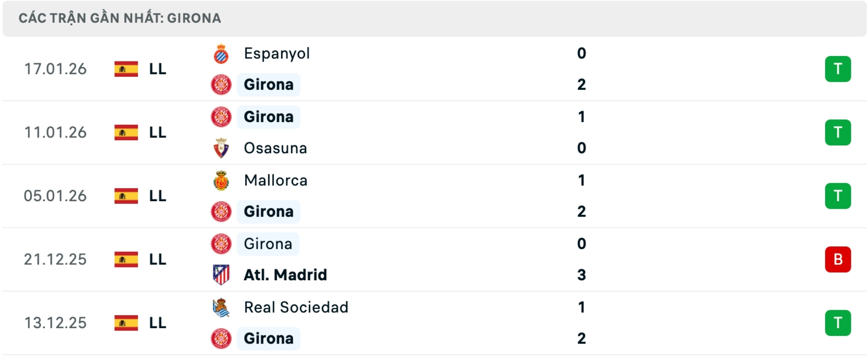This screenshot has width=868, height=358.
Task: Open the LL competition tab for 05.01.26
Action: tap(157, 196)
